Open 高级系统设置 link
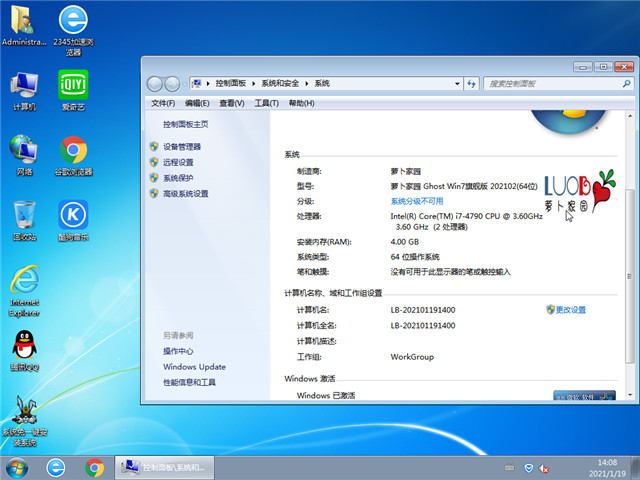Image resolution: width=640 pixels, height=480 pixels. tap(186, 193)
